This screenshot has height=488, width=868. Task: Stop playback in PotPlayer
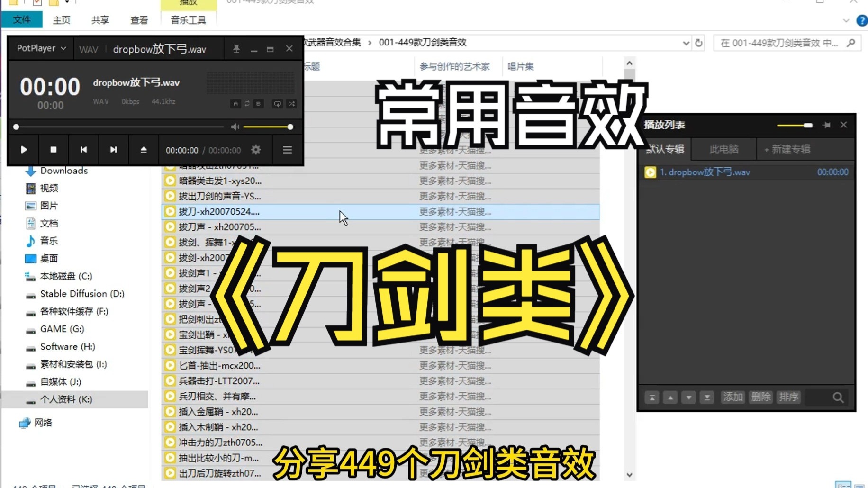[x=54, y=150]
